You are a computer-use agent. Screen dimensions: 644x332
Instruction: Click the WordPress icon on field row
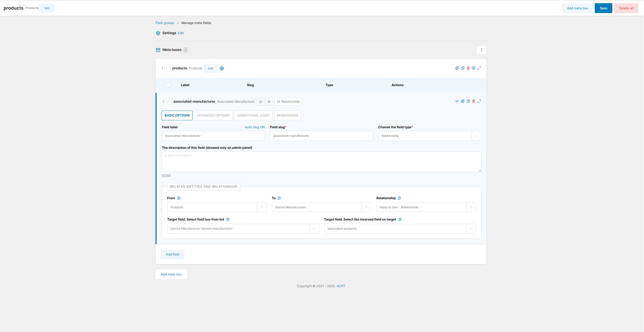click(x=260, y=102)
